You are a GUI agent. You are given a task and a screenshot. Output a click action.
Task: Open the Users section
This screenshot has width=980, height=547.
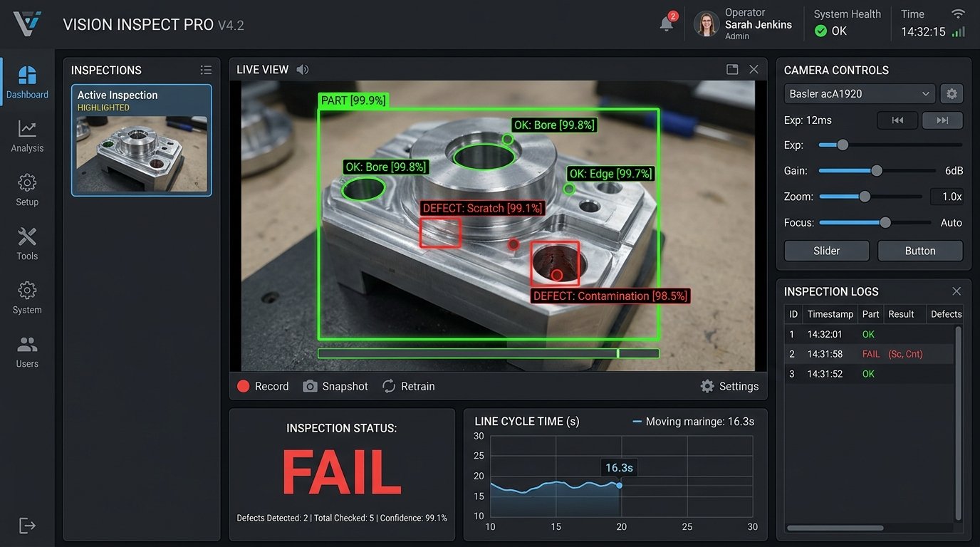(27, 352)
